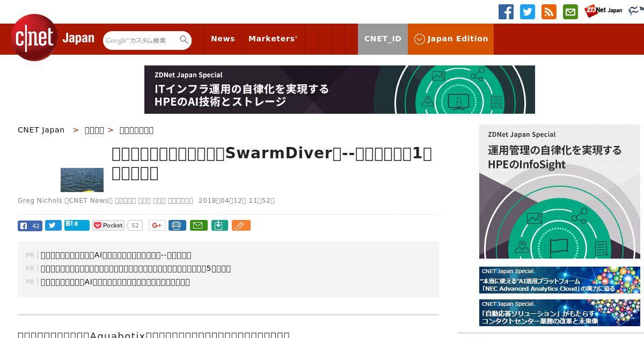Open the PR link ending with the number 5
644x338 pixels.
pos(136,268)
